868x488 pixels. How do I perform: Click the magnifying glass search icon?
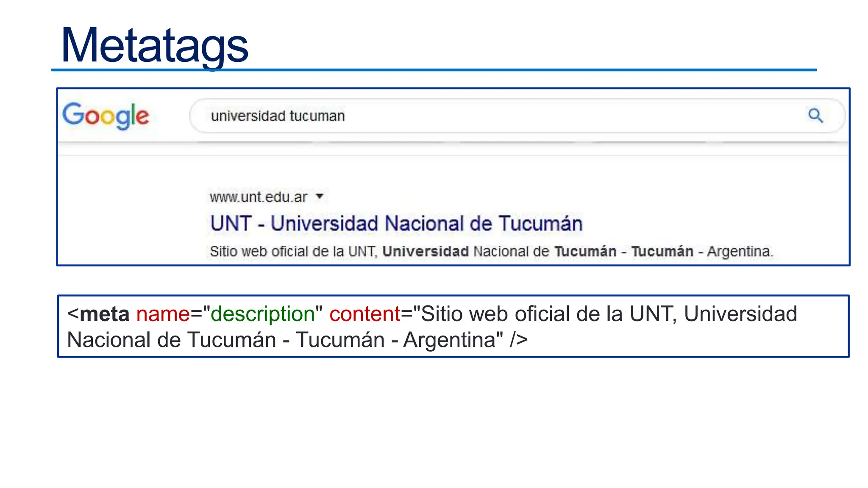pyautogui.click(x=815, y=115)
